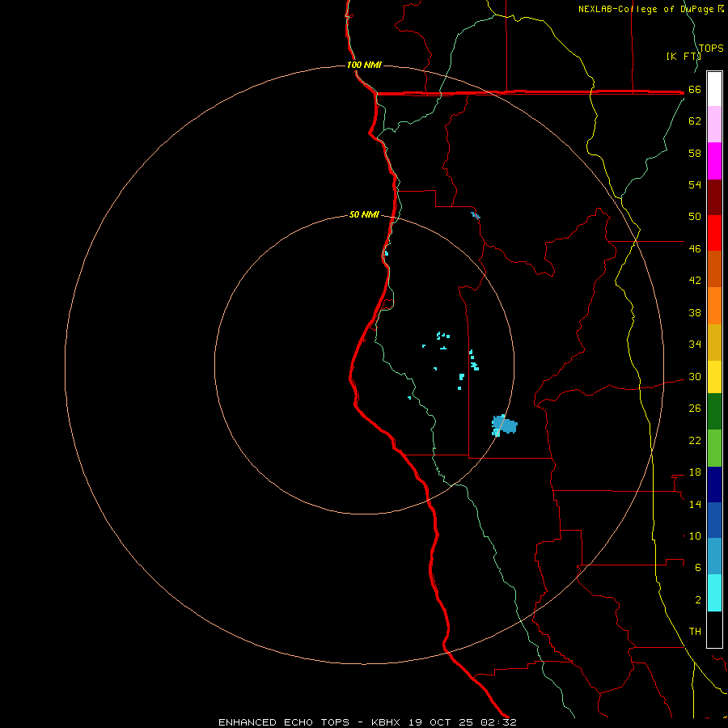Pick the yellow legend band
The image size is (728, 728).
tap(714, 377)
